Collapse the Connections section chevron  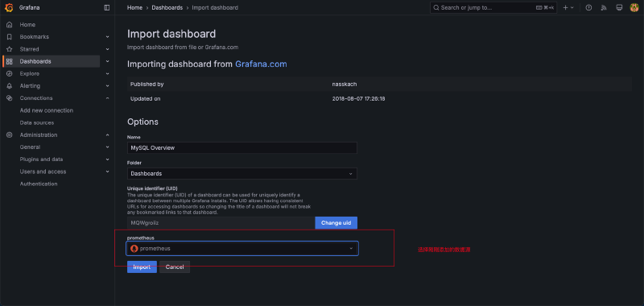pos(108,98)
